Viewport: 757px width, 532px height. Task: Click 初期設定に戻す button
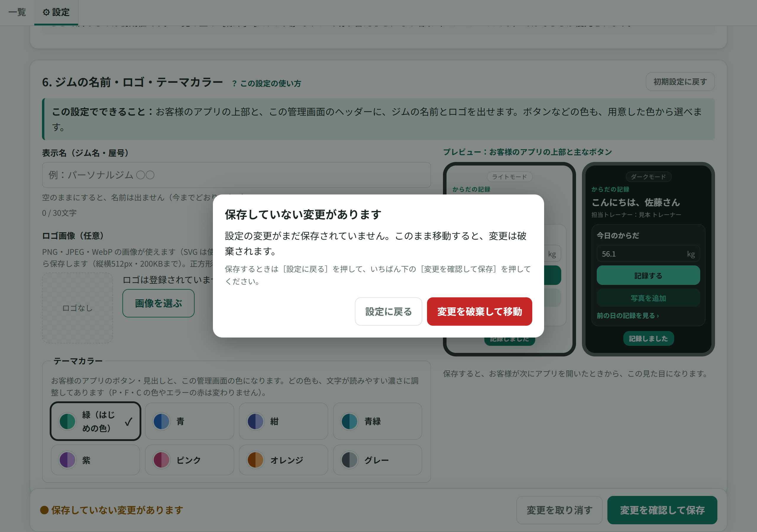680,81
